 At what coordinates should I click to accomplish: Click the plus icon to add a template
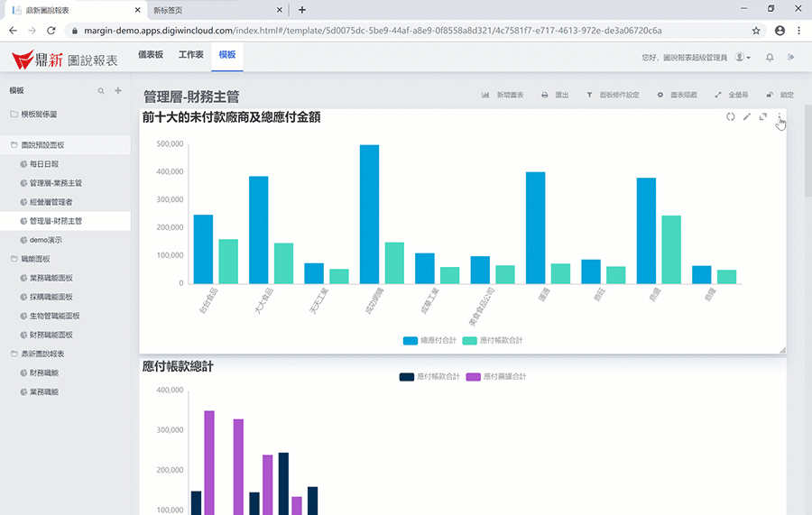(x=118, y=91)
